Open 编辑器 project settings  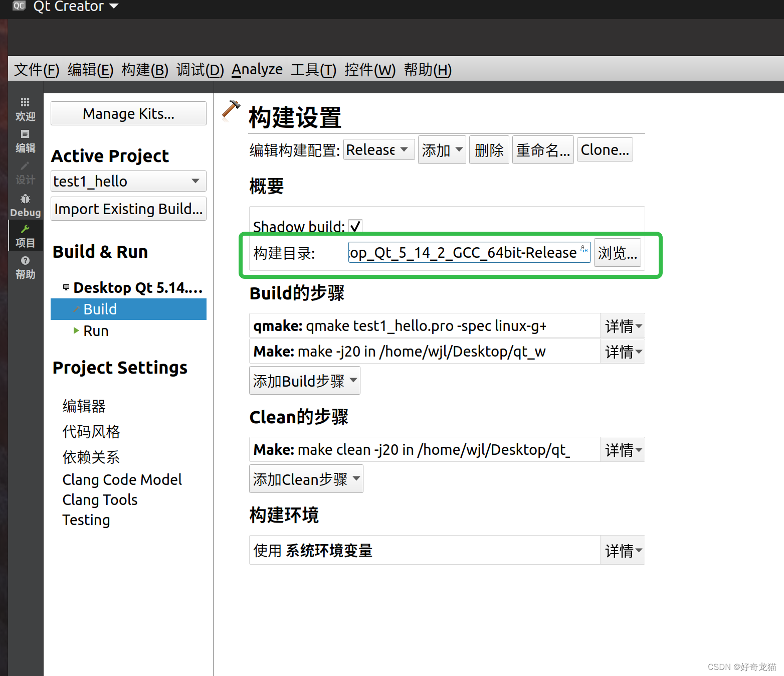(84, 406)
